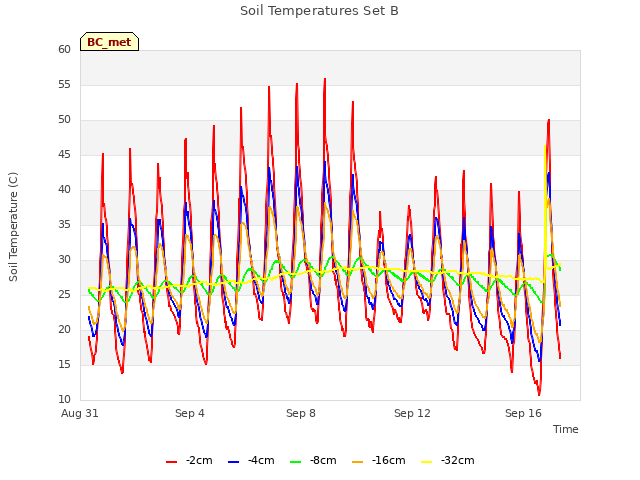Viewport: 640px width, 480px height.
Task: Click the 25 y-axis tick label
Action: tap(64, 294)
